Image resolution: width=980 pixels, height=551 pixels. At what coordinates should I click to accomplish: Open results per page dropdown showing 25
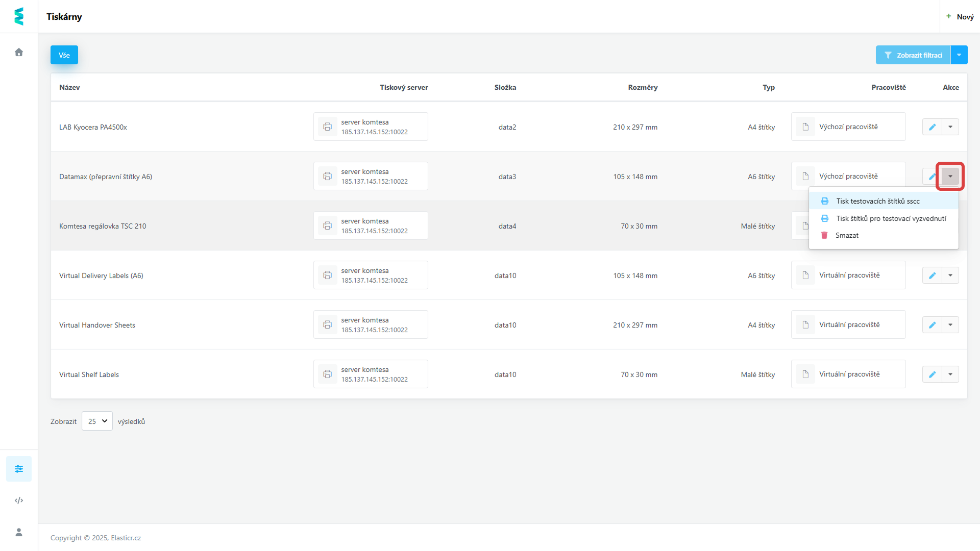point(97,421)
